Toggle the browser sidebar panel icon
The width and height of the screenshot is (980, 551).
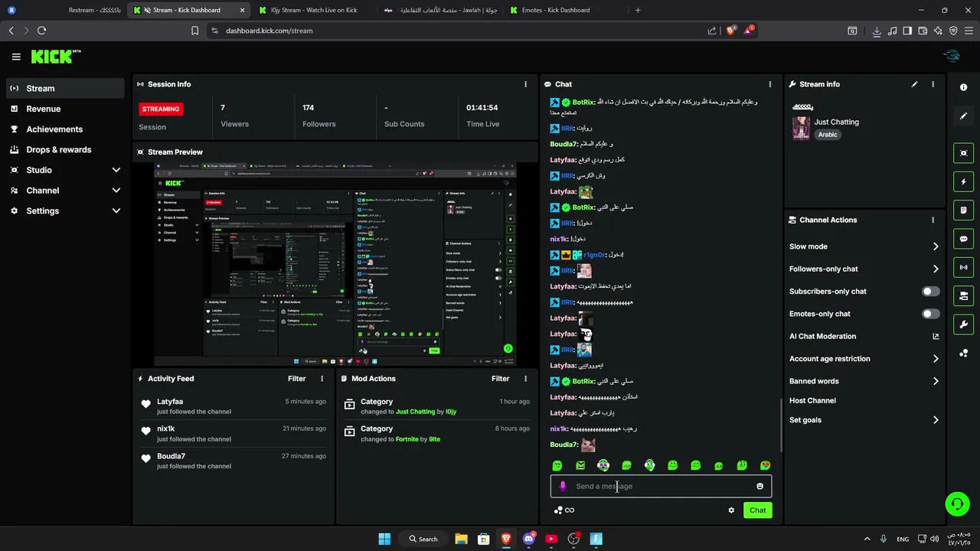click(907, 31)
